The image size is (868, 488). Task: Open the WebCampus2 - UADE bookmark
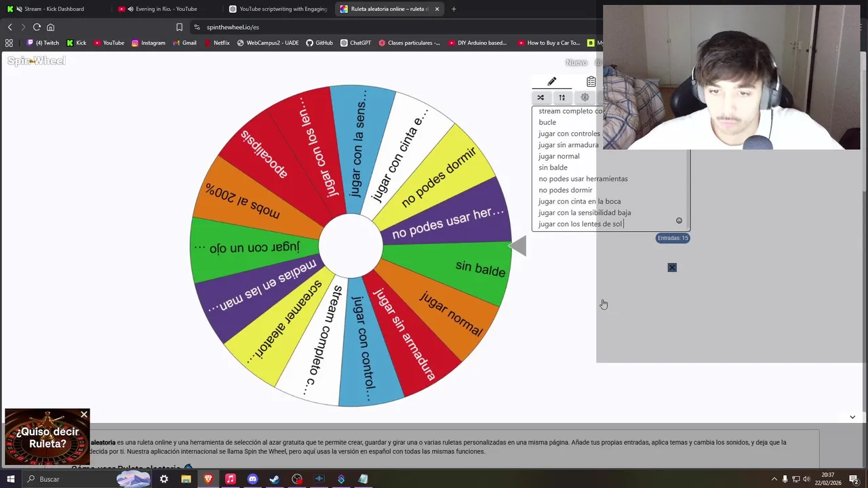[268, 43]
